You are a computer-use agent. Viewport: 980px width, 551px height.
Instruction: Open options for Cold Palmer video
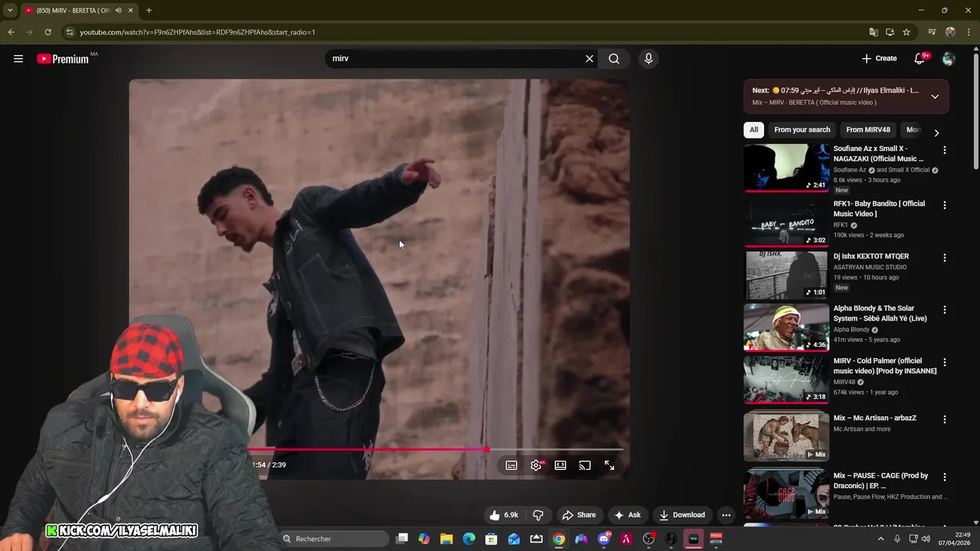[944, 362]
